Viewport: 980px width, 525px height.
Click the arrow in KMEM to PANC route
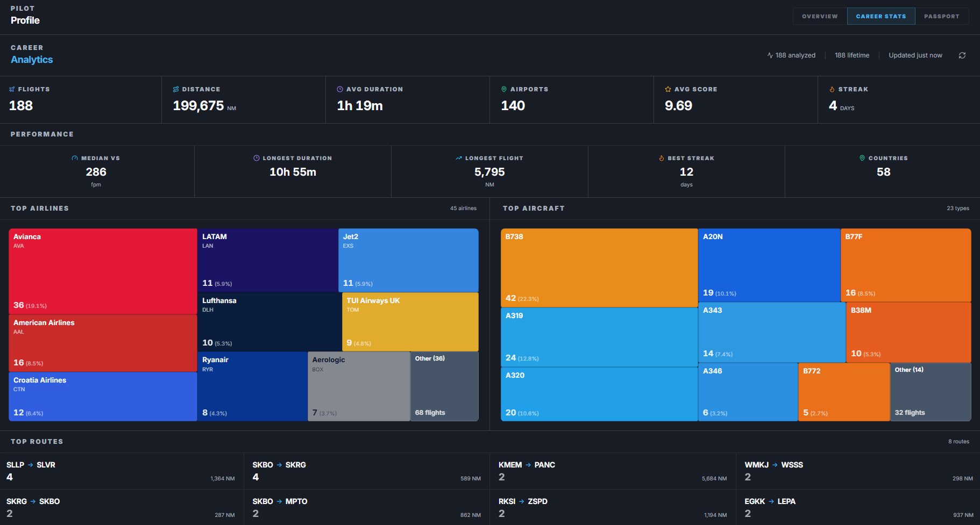[x=528, y=465]
